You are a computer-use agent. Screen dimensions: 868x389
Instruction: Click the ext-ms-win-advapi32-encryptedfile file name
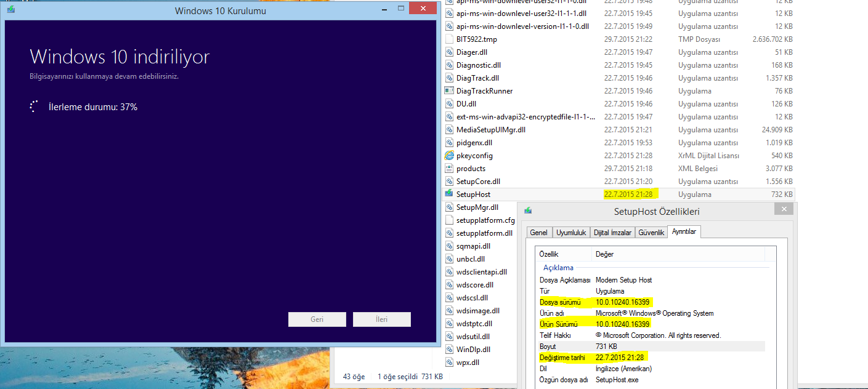525,117
